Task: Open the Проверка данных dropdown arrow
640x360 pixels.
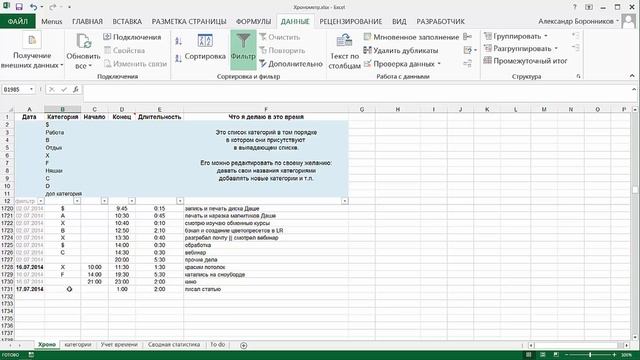Action: [x=439, y=64]
